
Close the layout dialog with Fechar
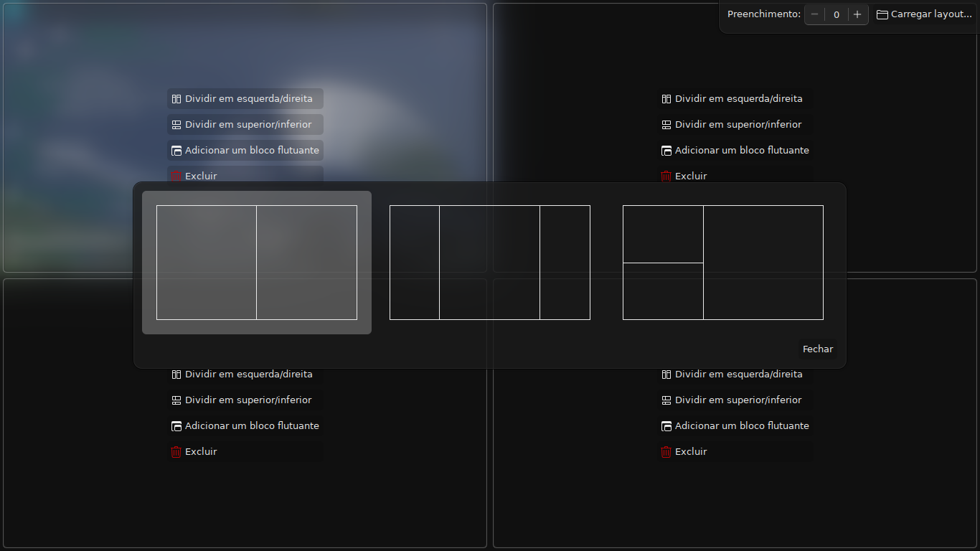pyautogui.click(x=817, y=349)
